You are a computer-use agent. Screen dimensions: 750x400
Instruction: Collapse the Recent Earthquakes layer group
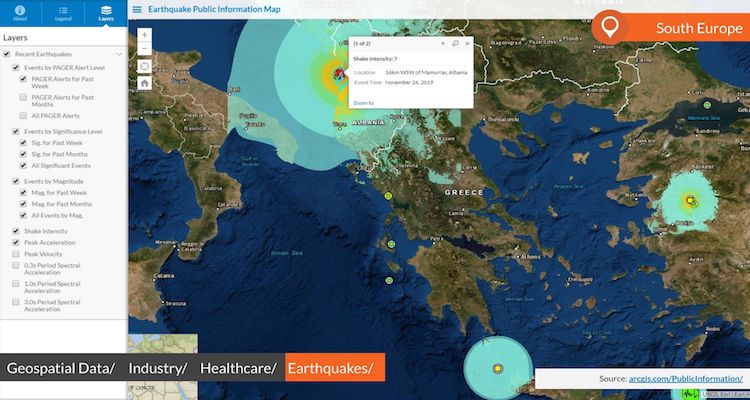point(119,54)
